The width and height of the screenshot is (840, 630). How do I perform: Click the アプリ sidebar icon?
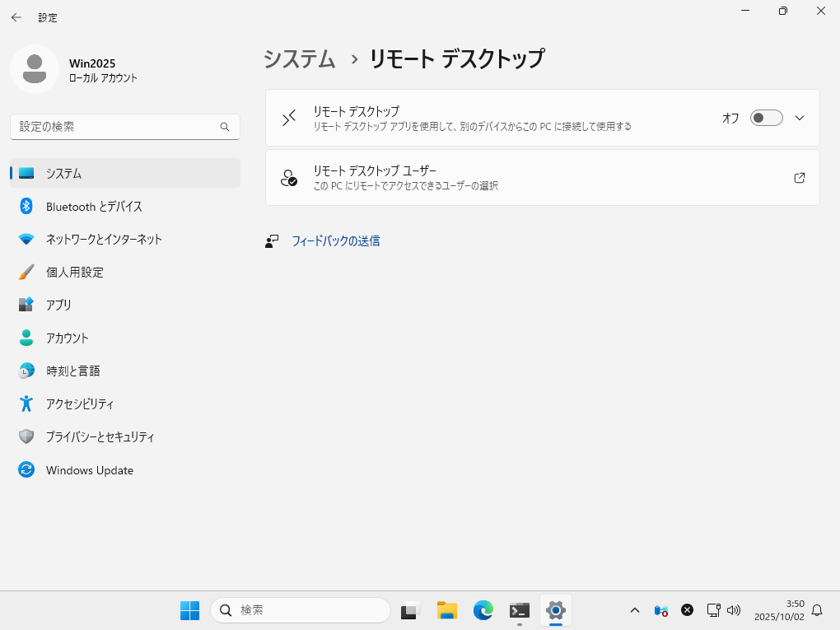(x=26, y=305)
